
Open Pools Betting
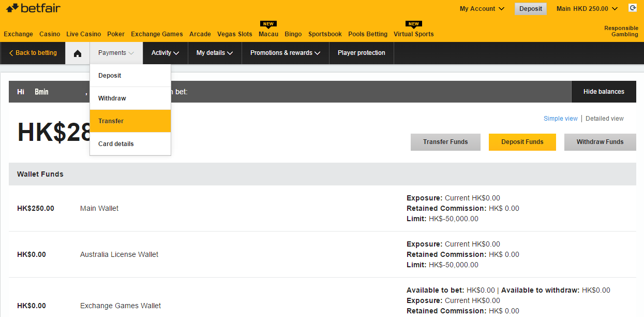click(x=368, y=34)
